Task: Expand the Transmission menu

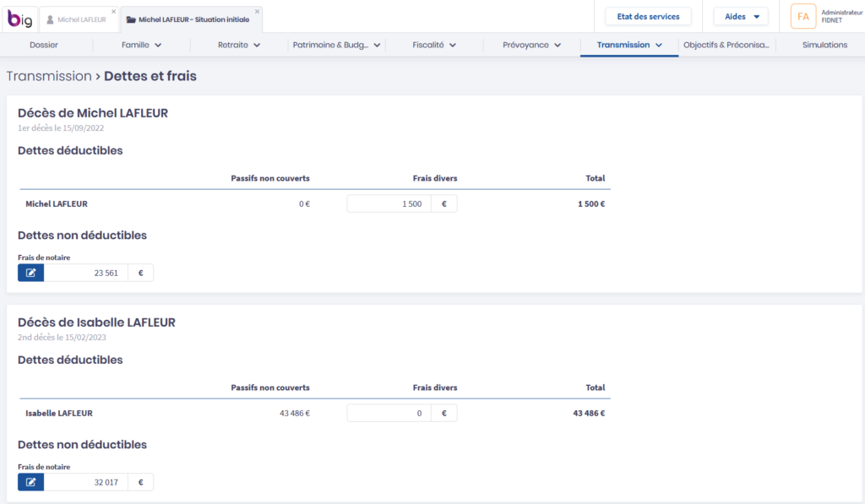Action: click(628, 45)
